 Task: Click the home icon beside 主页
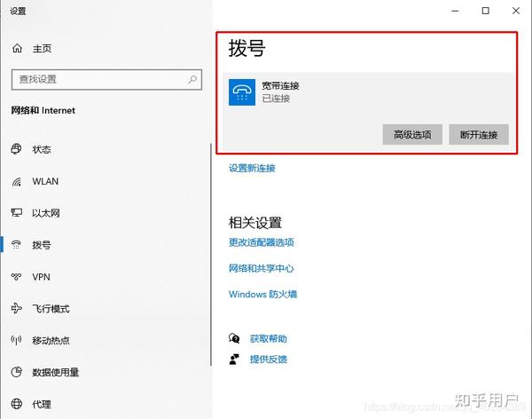17,49
